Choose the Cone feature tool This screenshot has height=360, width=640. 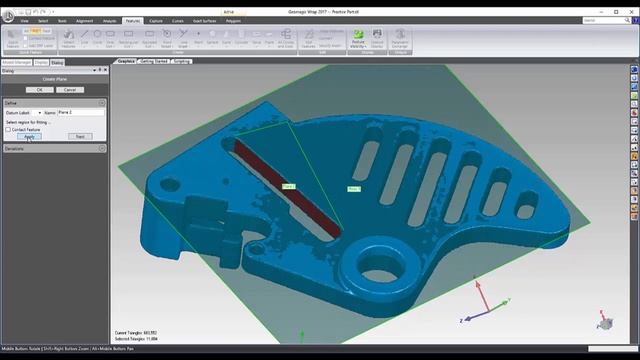pos(226,39)
